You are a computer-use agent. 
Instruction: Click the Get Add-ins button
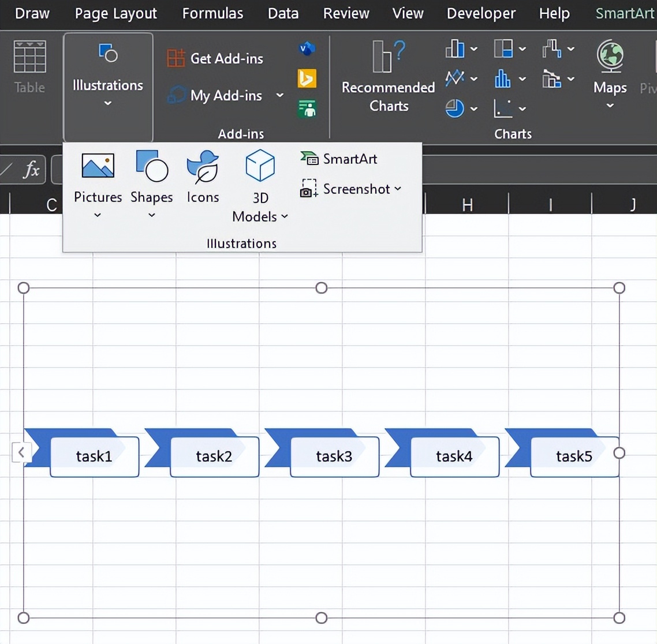pos(215,58)
